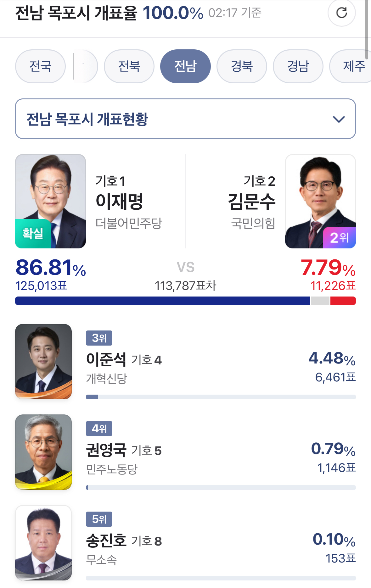Expand the 전남 목포시 개표현황 chevron

pos(339,119)
